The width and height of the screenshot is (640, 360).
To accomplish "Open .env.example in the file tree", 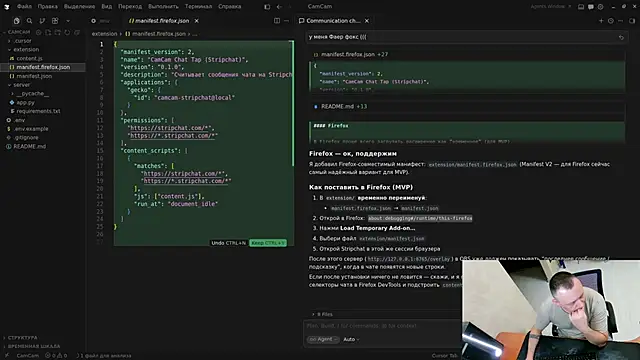I will coord(31,129).
